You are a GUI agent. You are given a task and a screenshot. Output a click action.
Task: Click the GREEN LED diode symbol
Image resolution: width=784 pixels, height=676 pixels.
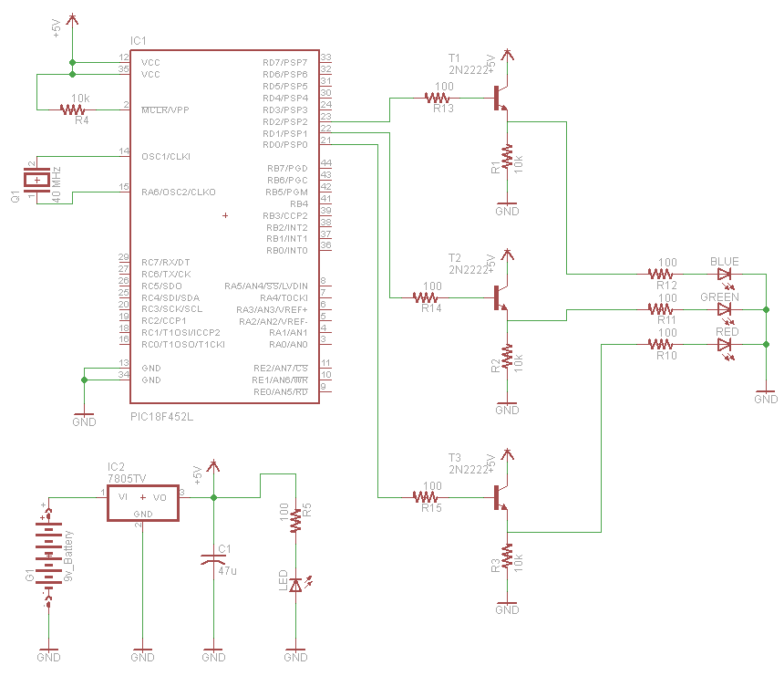click(x=723, y=308)
